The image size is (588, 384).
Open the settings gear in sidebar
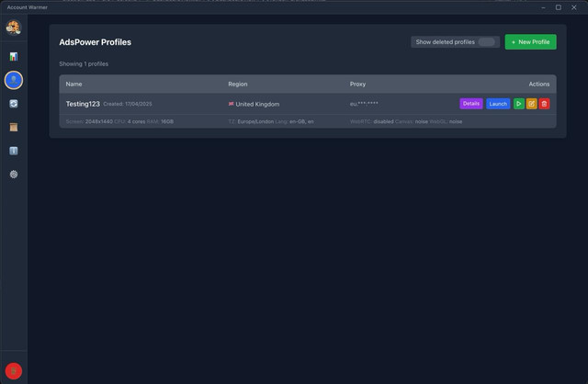point(14,175)
